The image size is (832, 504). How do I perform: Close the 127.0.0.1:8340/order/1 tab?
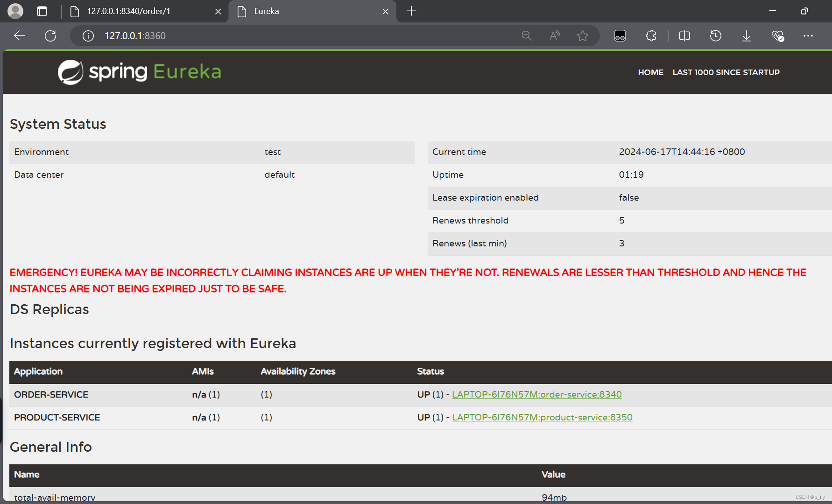tap(218, 12)
